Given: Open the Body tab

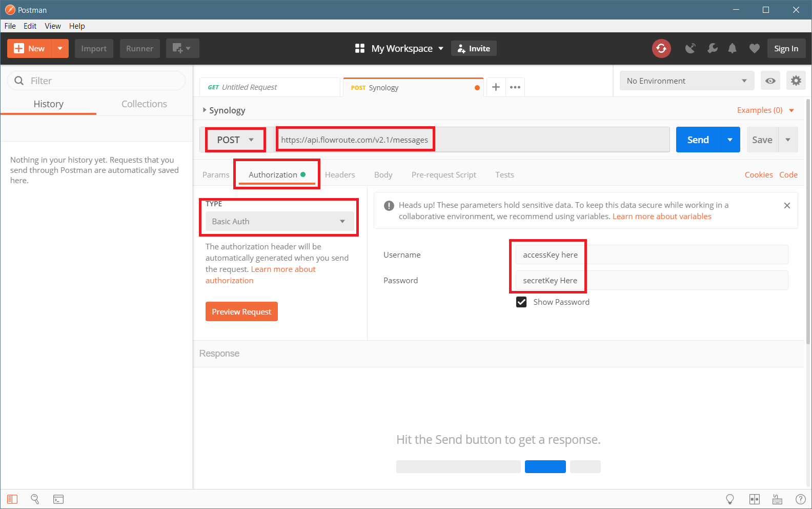Looking at the screenshot, I should point(383,174).
